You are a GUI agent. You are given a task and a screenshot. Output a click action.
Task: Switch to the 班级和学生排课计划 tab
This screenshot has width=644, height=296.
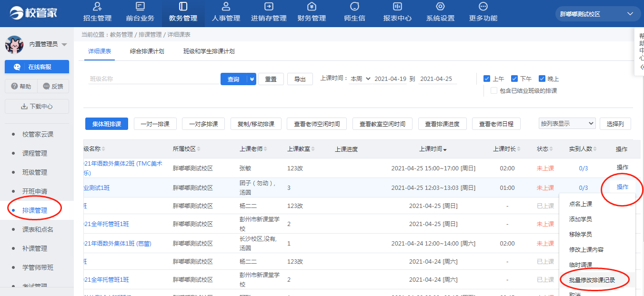click(209, 51)
